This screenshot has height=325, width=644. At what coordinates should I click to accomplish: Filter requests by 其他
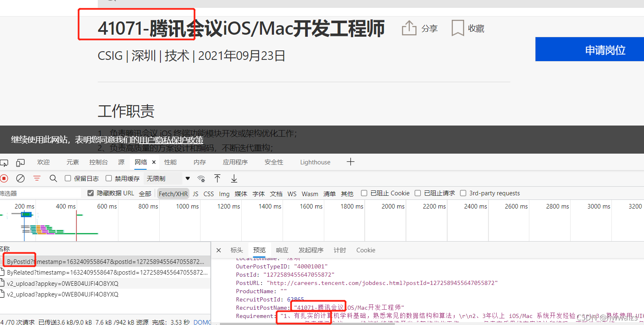347,194
